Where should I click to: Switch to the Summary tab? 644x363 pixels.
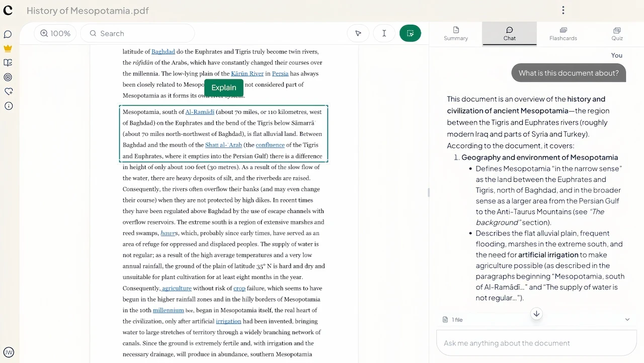point(455,33)
